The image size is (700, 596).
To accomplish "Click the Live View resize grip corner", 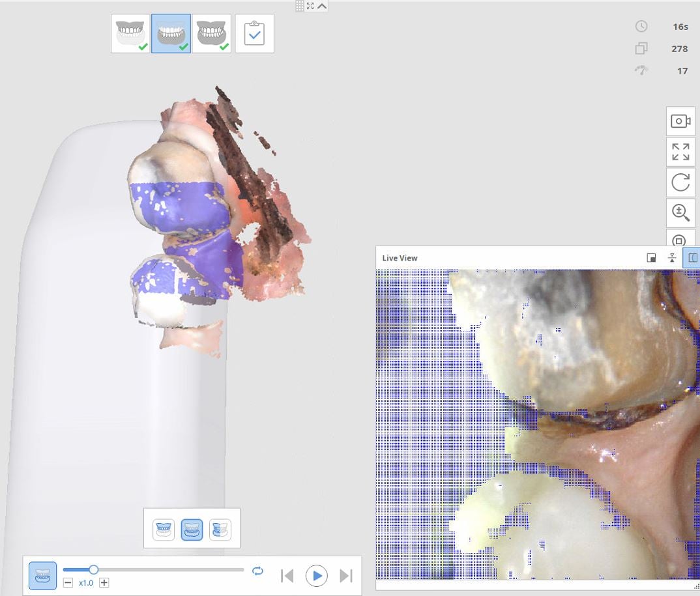I will tap(697, 586).
